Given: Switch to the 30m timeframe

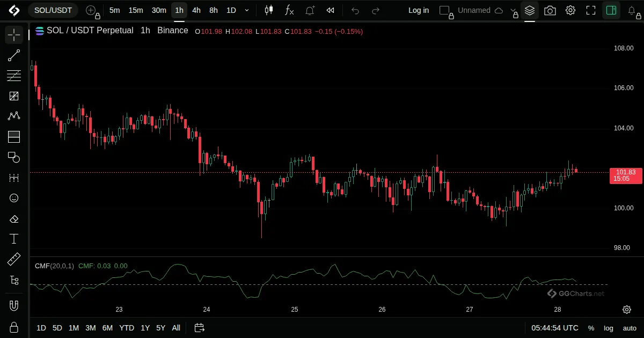Looking at the screenshot, I should click(x=159, y=10).
